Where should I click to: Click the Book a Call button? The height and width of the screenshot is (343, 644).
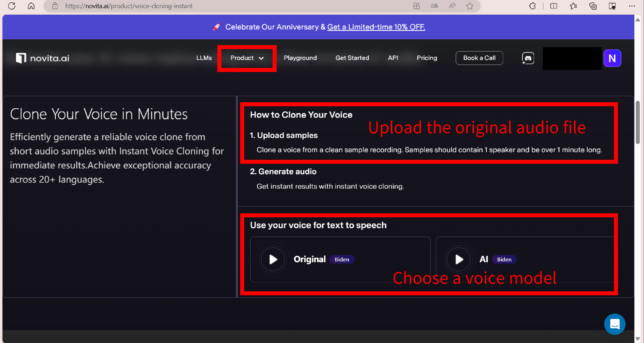click(479, 58)
